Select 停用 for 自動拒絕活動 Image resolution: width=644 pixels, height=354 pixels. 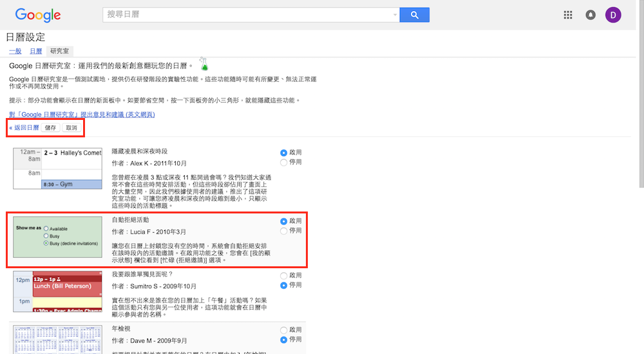[283, 231]
